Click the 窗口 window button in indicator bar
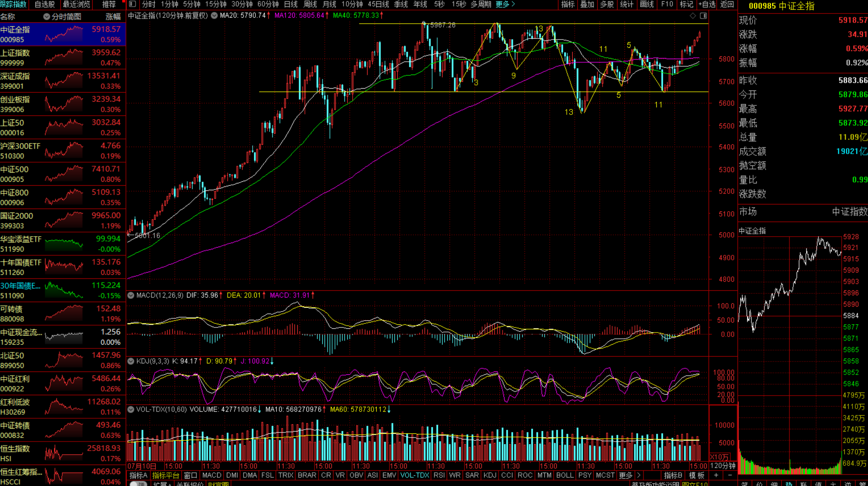This screenshot has height=486, width=868. 190,475
